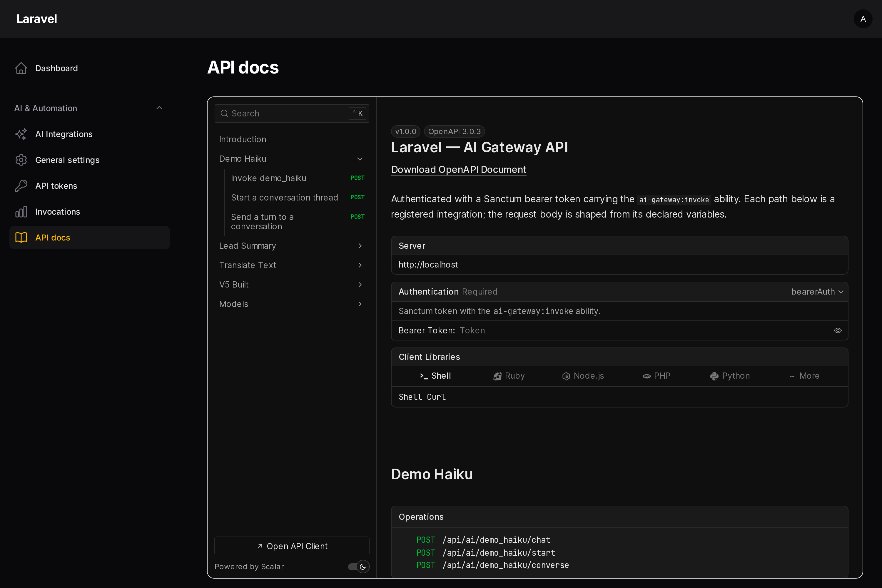Open Invocations page
Image resolution: width=882 pixels, height=588 pixels.
coord(90,211)
